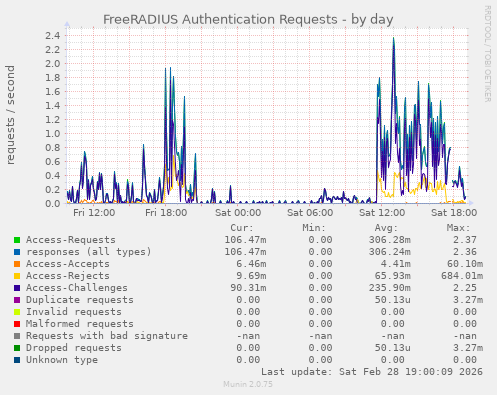Click the navy Unknown type swatch

17,360
